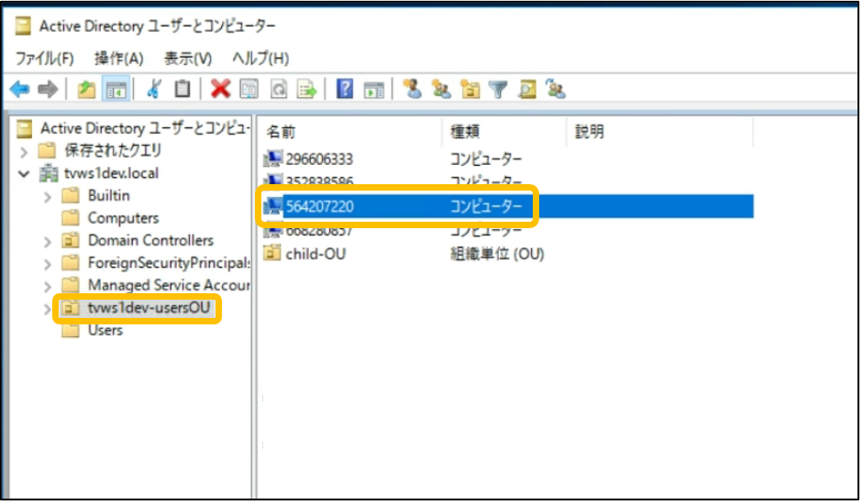Viewport: 862px width, 504px height.
Task: Go up one level in the tree
Action: click(86, 89)
